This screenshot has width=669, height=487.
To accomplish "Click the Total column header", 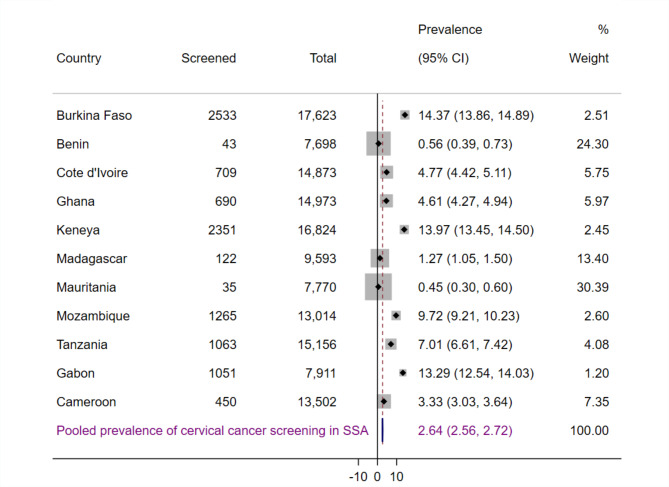I will tap(323, 58).
